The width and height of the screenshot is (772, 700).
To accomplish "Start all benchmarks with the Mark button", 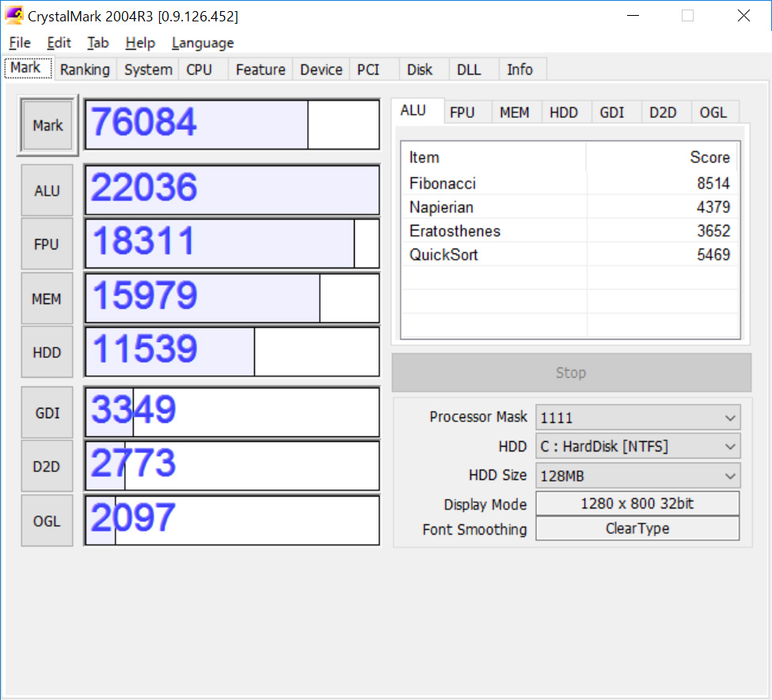I will point(47,125).
